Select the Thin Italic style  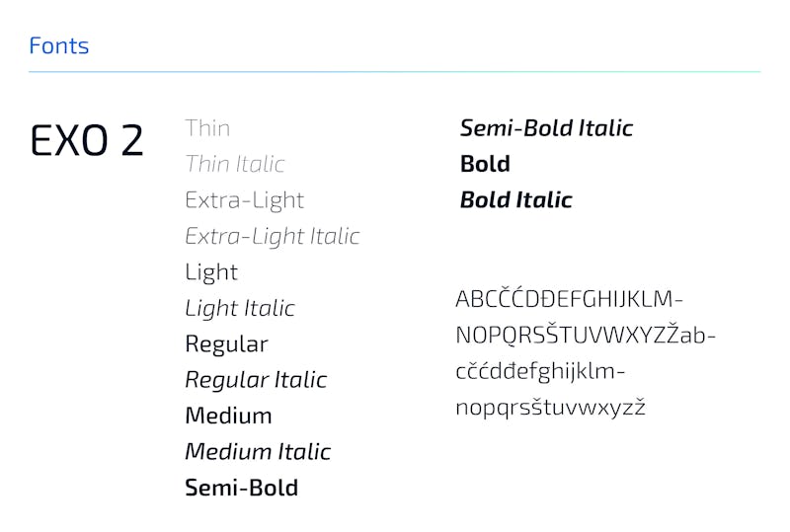point(235,164)
